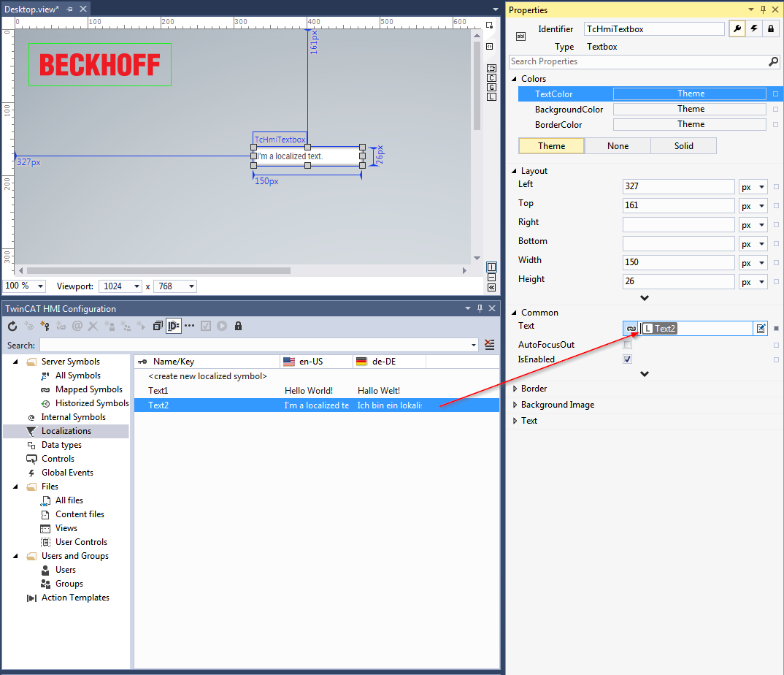Pin the Properties panel
This screenshot has height=675, width=784.
coord(763,9)
